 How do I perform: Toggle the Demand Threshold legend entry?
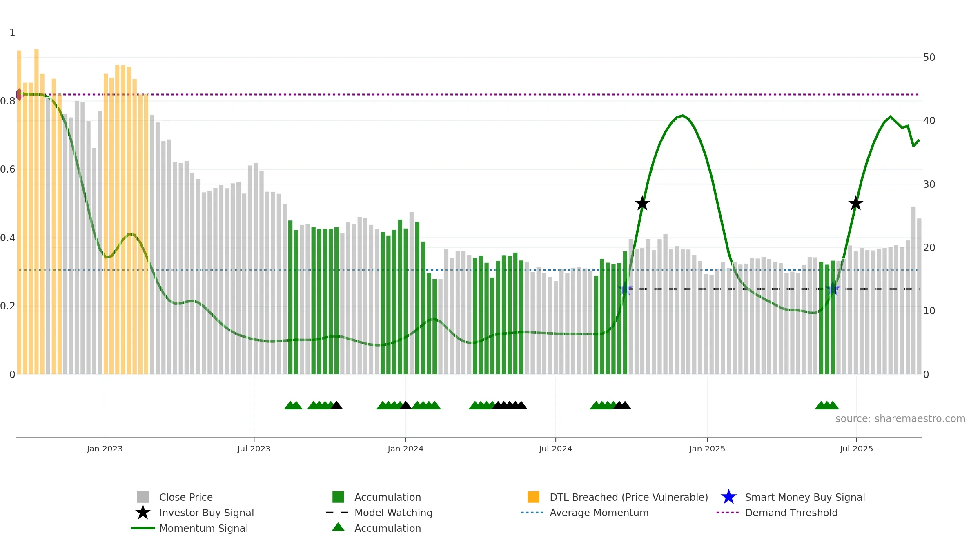[x=777, y=513]
